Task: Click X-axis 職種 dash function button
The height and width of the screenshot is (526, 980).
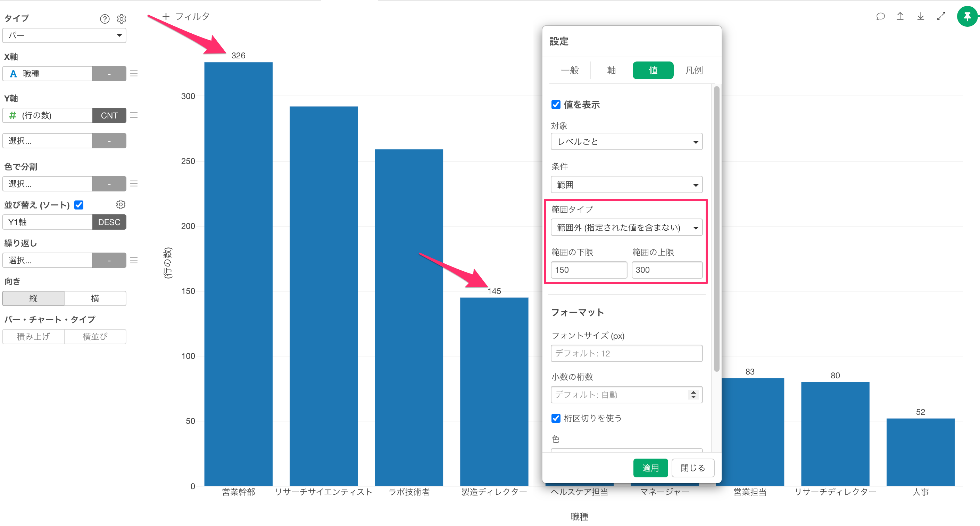Action: 109,73
